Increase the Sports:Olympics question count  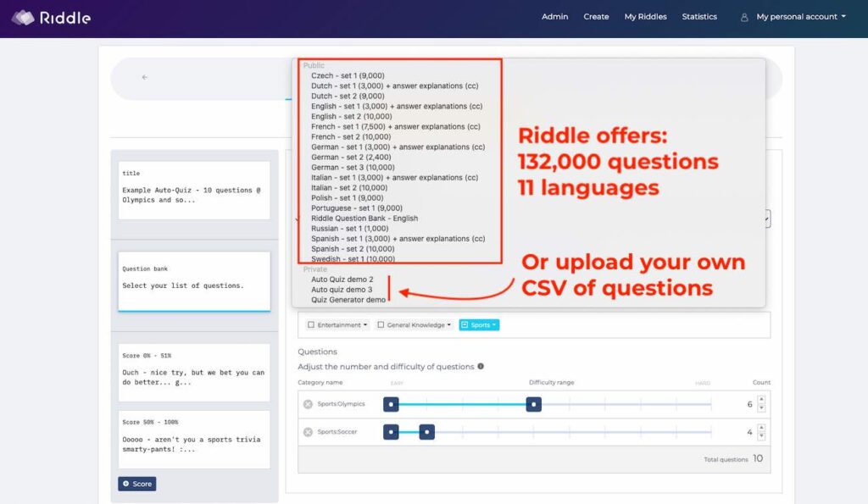click(x=761, y=400)
